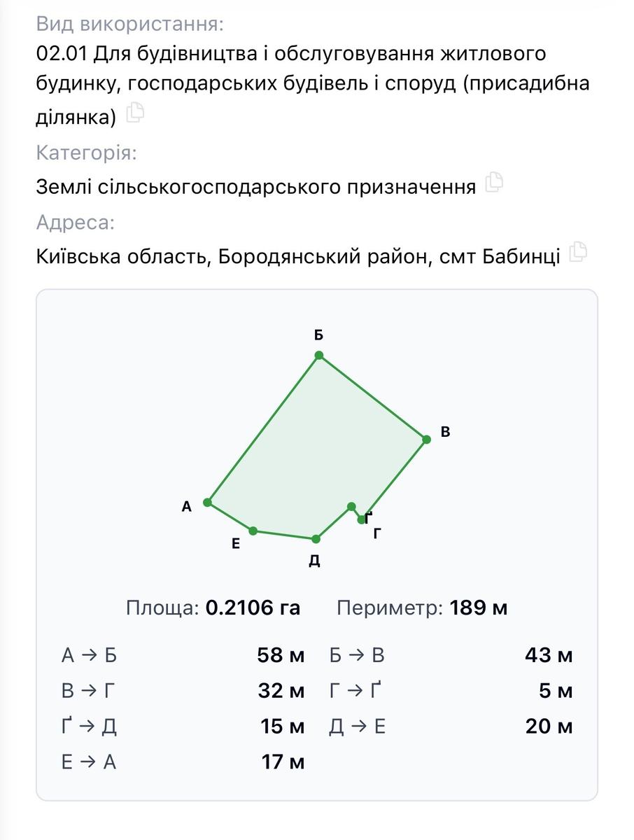Click the Е → А 17 м row
The image size is (634, 840).
point(183,762)
